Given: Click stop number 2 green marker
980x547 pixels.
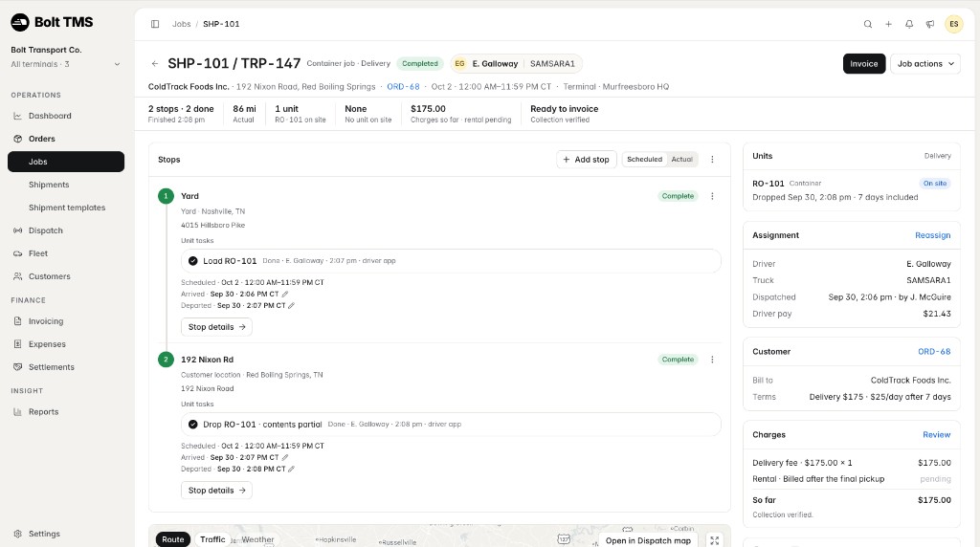Looking at the screenshot, I should [x=166, y=360].
